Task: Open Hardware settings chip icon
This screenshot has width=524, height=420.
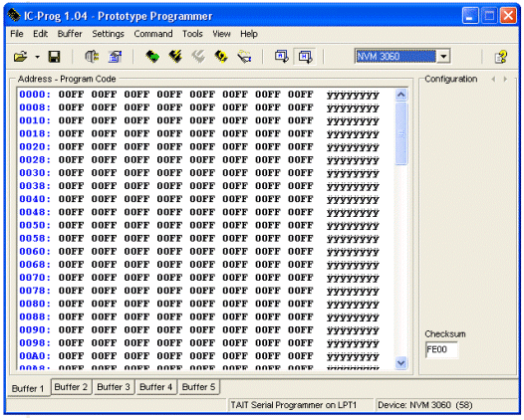Action: [x=92, y=57]
